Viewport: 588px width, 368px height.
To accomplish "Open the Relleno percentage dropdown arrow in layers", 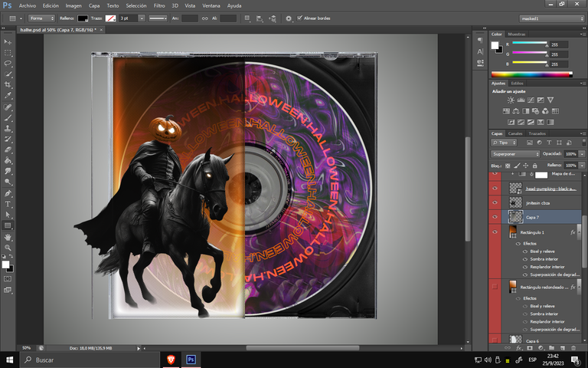I will point(582,166).
